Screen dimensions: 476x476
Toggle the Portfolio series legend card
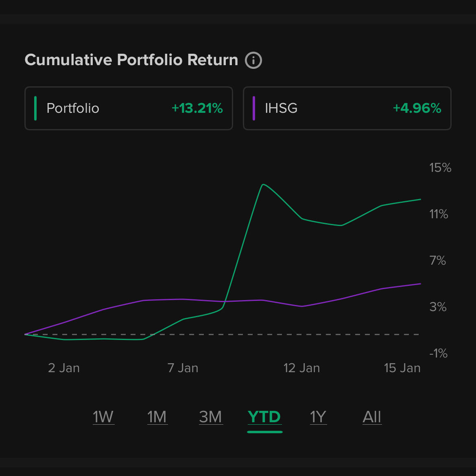pyautogui.click(x=128, y=108)
